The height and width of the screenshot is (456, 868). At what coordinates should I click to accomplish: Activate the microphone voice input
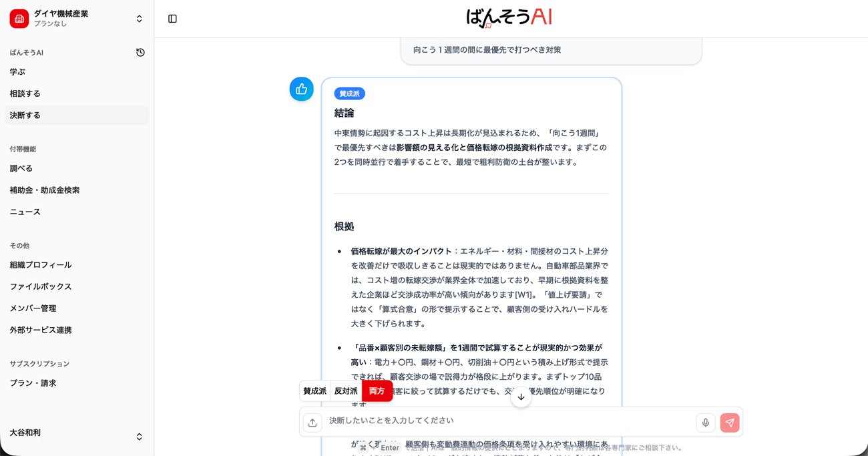[x=705, y=422]
